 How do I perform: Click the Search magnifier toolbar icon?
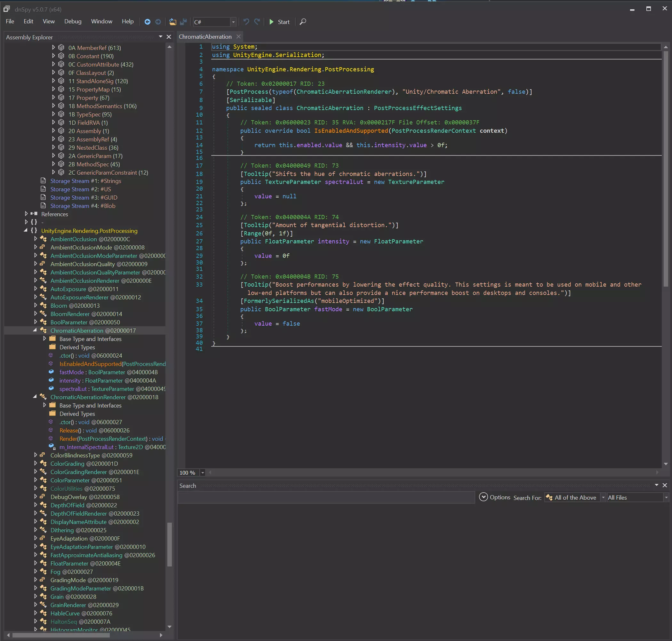[303, 22]
